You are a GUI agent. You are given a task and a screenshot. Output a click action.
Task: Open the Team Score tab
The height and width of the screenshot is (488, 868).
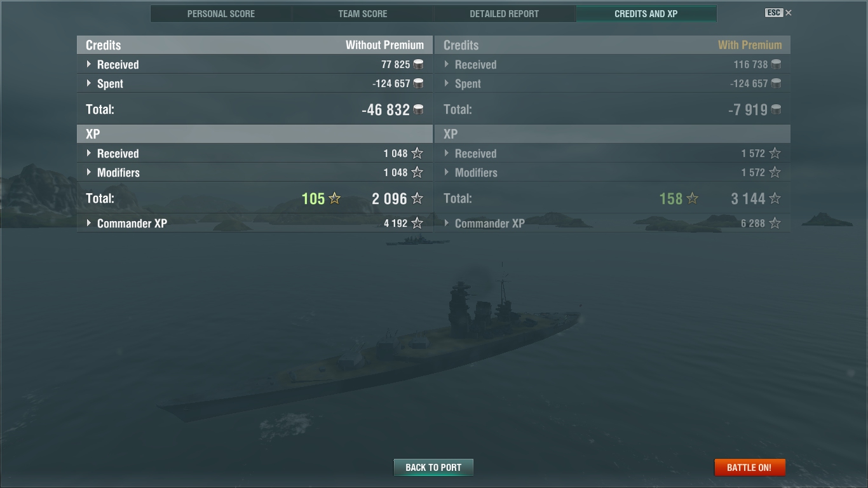click(363, 13)
